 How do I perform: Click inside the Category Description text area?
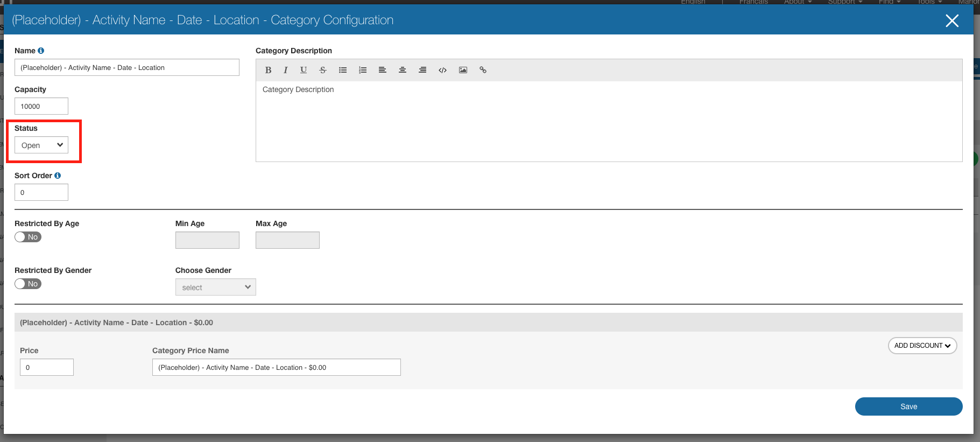coord(608,121)
